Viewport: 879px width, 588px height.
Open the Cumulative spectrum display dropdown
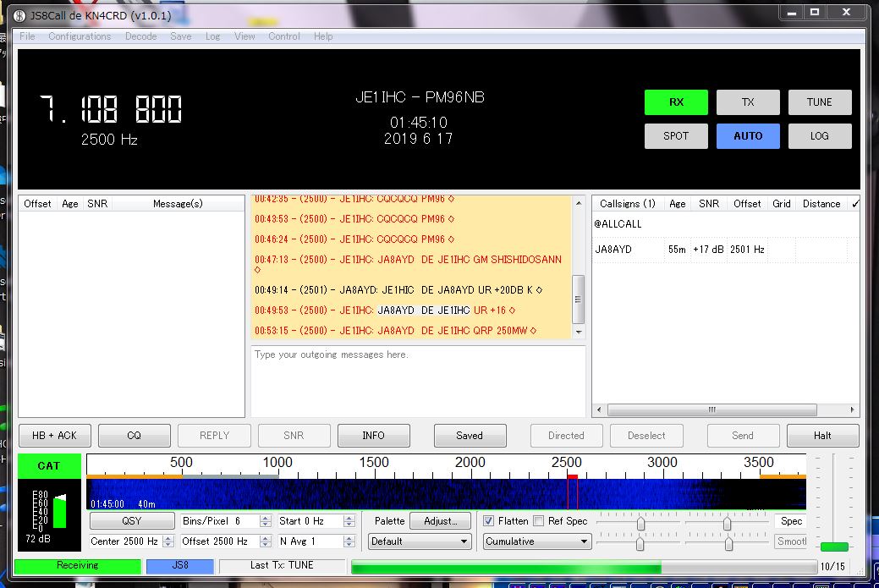536,541
